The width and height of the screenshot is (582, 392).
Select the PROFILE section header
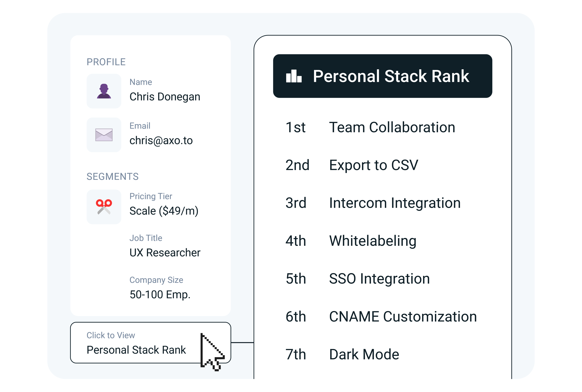pos(106,62)
